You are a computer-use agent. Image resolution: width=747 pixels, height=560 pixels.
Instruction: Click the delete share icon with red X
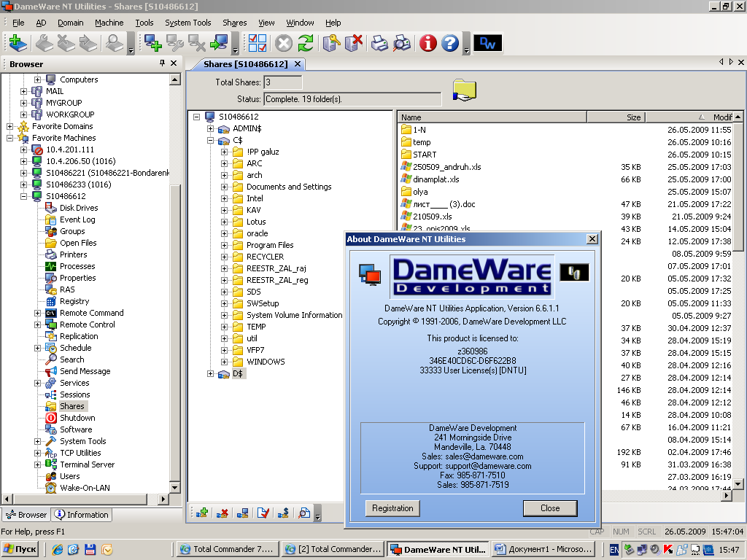pos(222,513)
